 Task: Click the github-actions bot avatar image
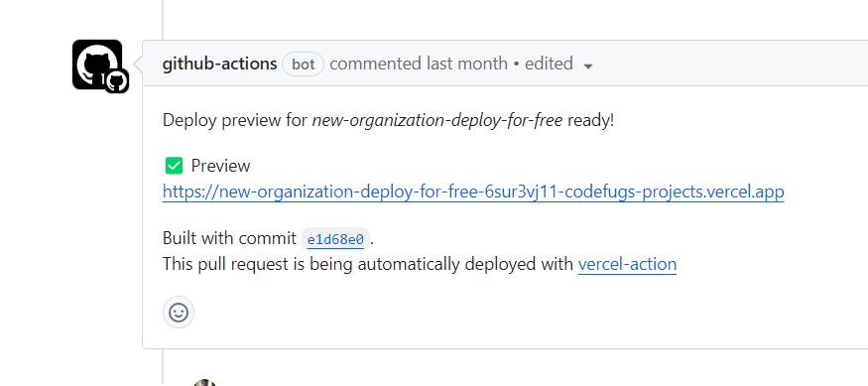coord(97,64)
